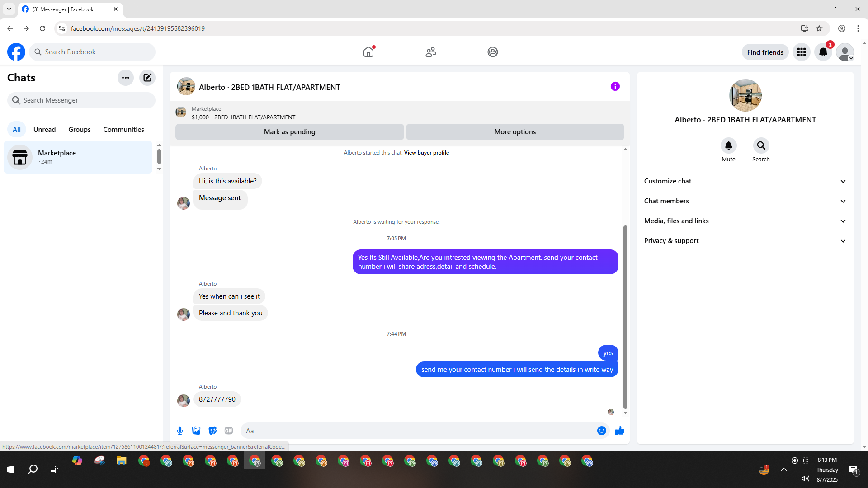This screenshot has width=868, height=488.
Task: Click the 8727777790 message bubble
Action: 217,399
